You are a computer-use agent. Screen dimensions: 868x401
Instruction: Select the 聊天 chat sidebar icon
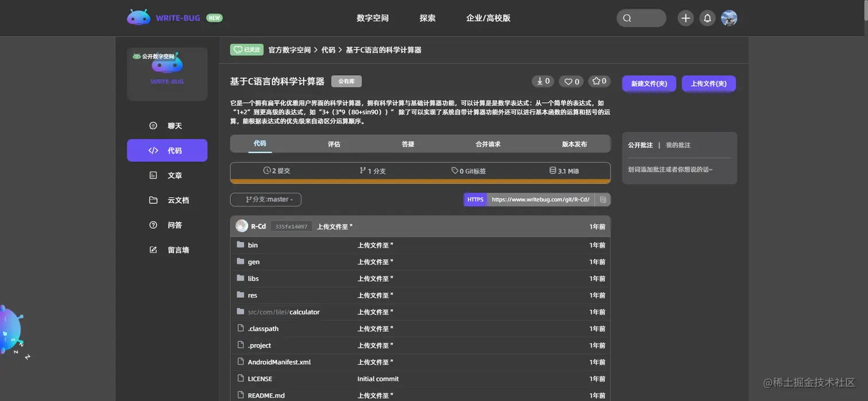[167, 125]
